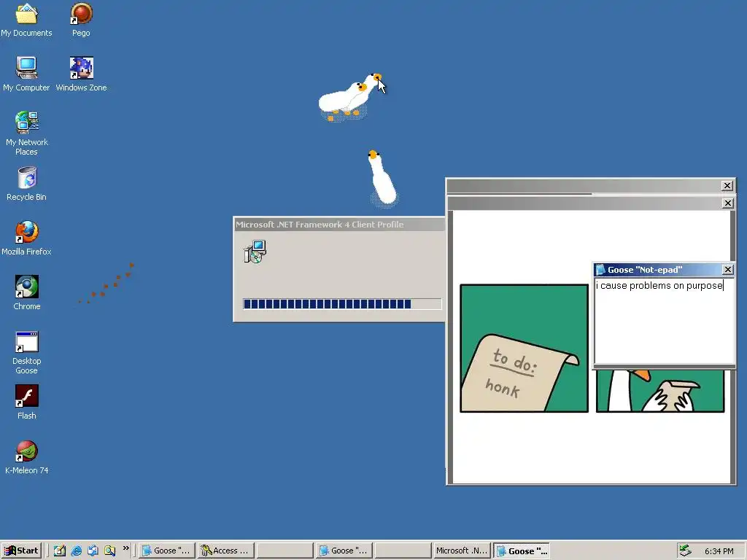Click the 6:34 PM taskbar clock

click(x=719, y=551)
